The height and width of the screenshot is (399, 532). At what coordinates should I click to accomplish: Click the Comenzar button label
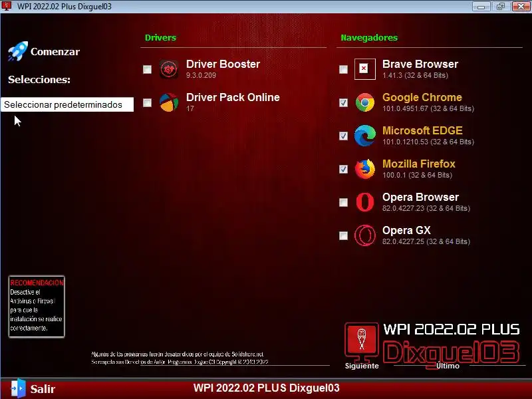coord(55,52)
